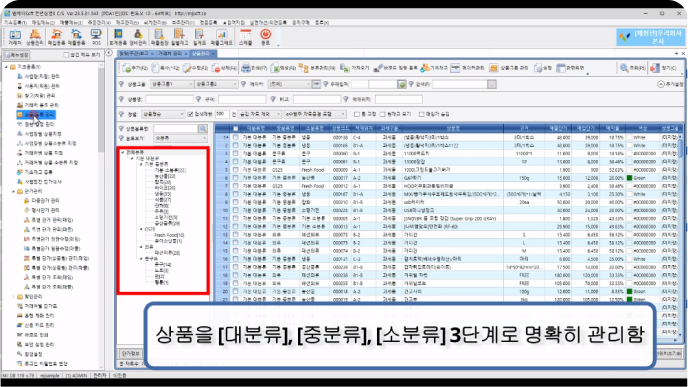The width and height of the screenshot is (688, 387).
Task: Open the 스케줄 calendar icon
Action: tap(245, 37)
